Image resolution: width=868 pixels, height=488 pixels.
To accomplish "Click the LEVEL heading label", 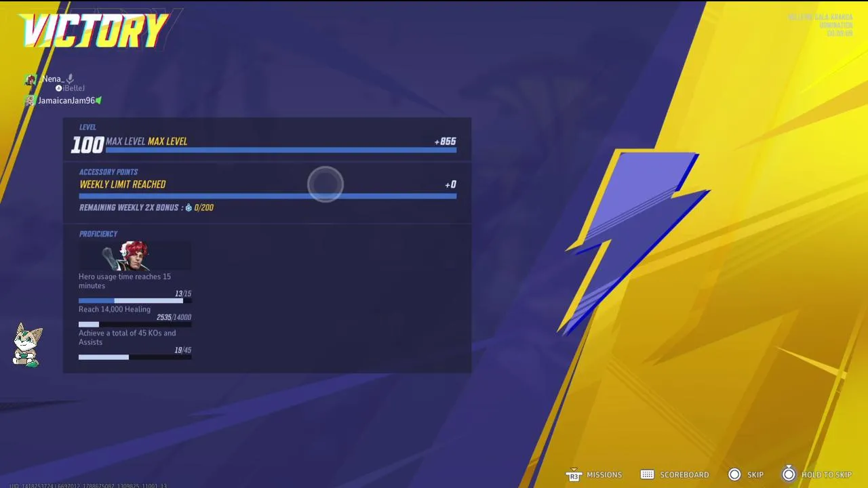I will point(87,127).
